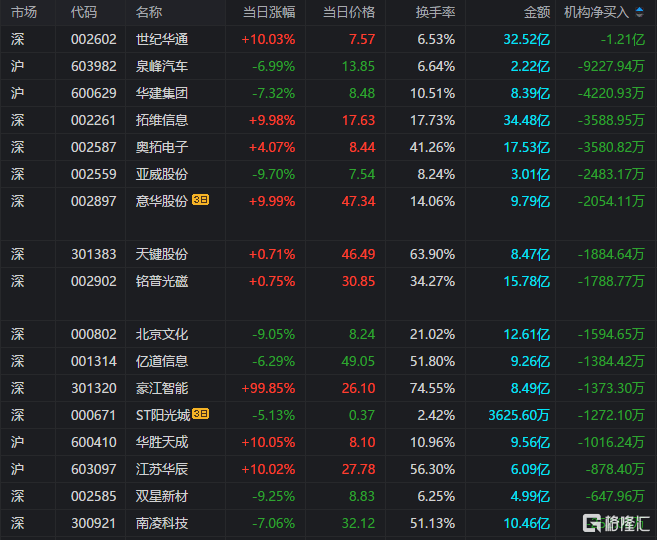Select stock code 002587
This screenshot has width=657, height=540.
click(x=93, y=147)
